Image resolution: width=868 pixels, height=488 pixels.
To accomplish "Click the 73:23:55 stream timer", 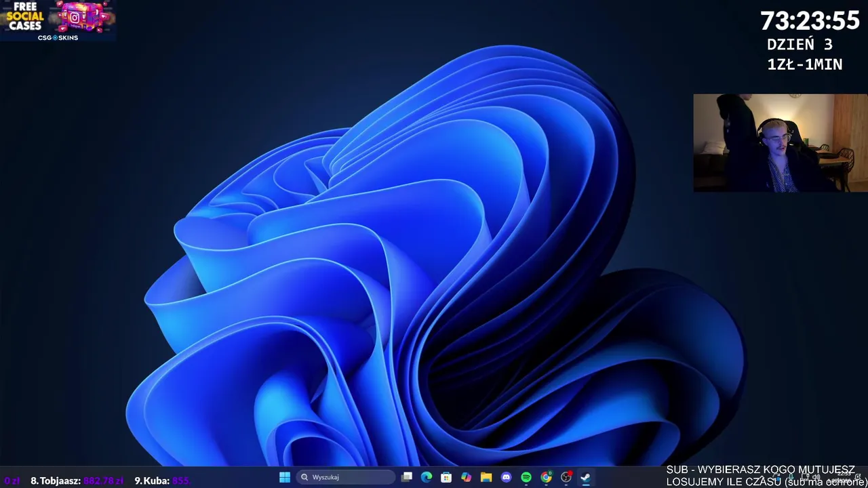I will coord(810,21).
